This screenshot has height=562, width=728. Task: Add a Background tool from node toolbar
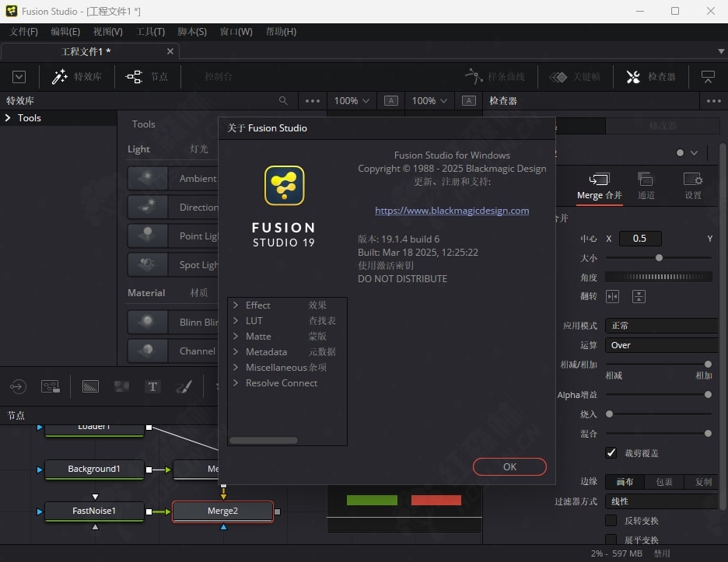(90, 386)
